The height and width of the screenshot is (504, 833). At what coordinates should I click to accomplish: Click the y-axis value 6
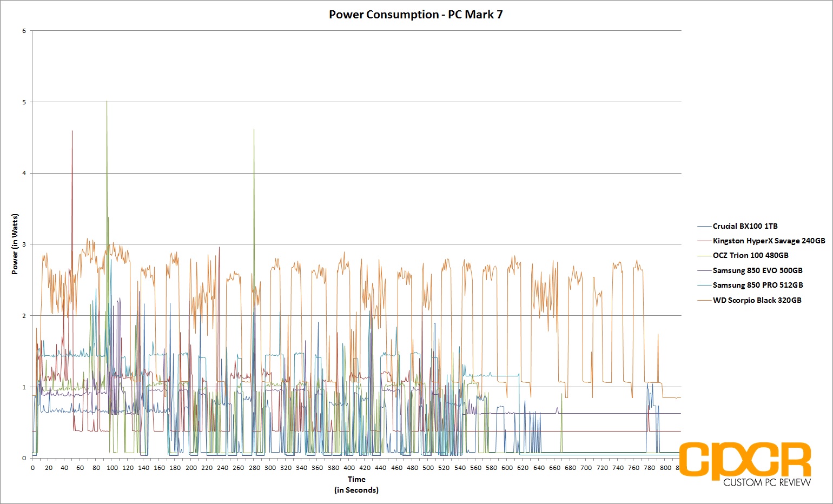tap(24, 31)
